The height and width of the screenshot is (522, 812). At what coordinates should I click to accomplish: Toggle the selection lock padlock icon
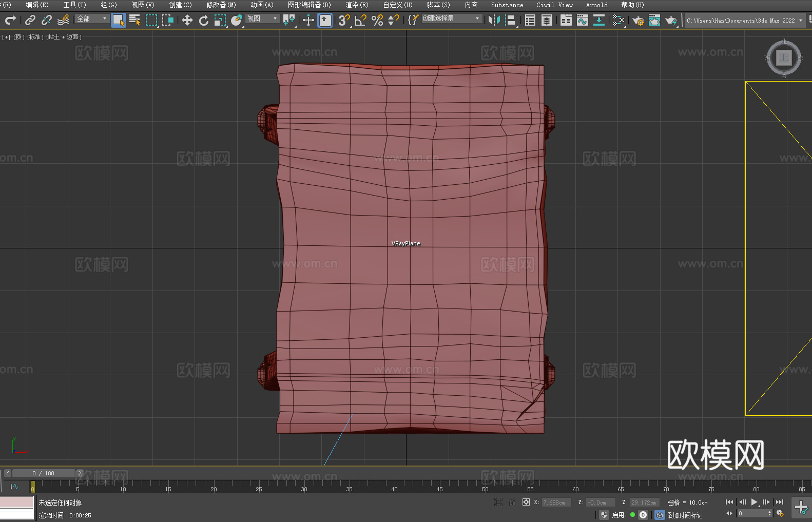512,502
